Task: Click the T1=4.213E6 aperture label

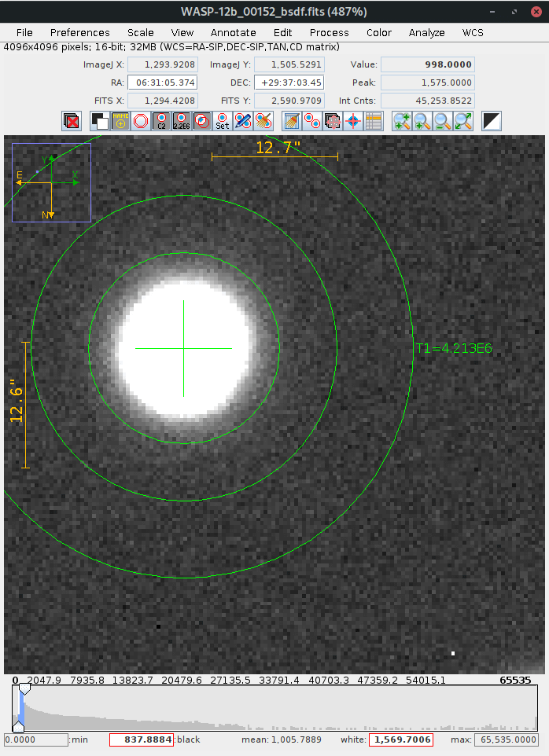Action: pos(454,348)
